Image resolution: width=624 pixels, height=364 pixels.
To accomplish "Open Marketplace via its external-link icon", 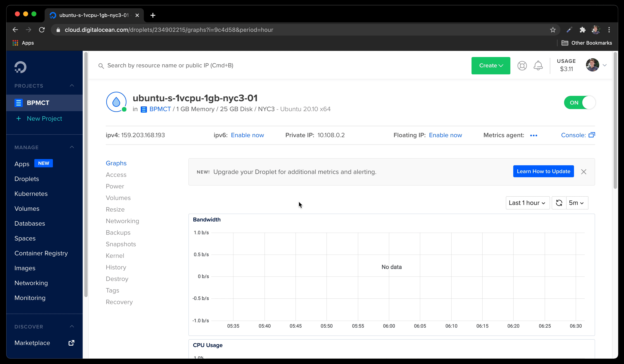I will point(71,343).
